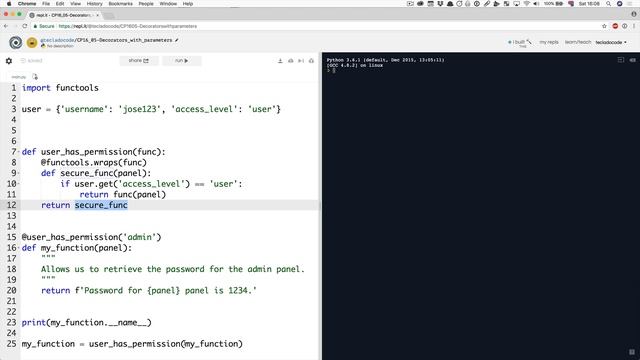The height and width of the screenshot is (360, 640).
Task: Open the 'learn/teach' link
Action: coord(578,42)
